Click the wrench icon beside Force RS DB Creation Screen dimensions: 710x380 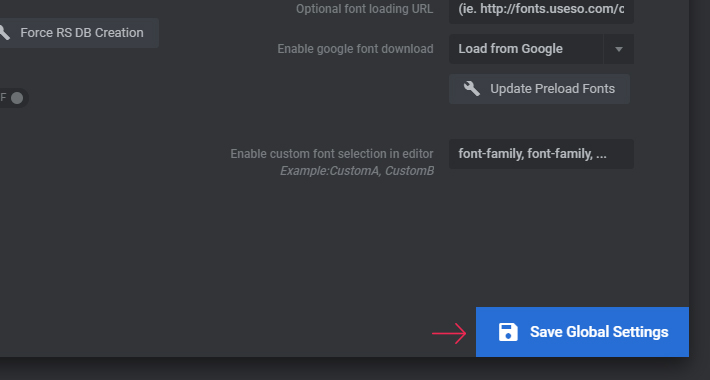click(x=4, y=33)
